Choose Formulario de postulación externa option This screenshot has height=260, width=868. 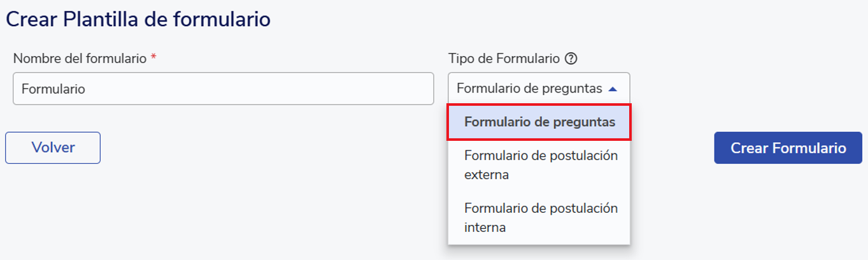[541, 155]
